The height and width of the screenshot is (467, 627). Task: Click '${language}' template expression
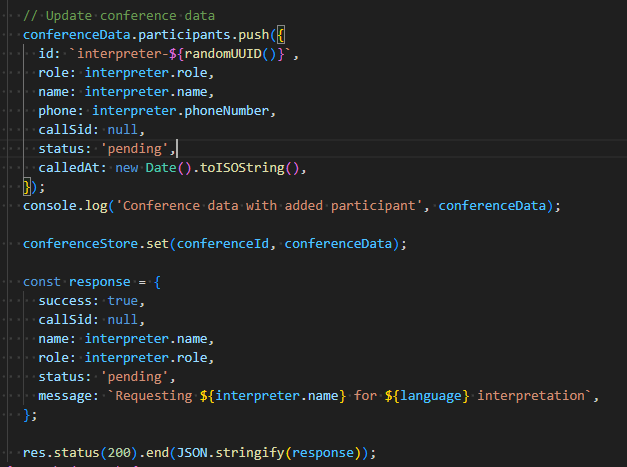point(426,395)
